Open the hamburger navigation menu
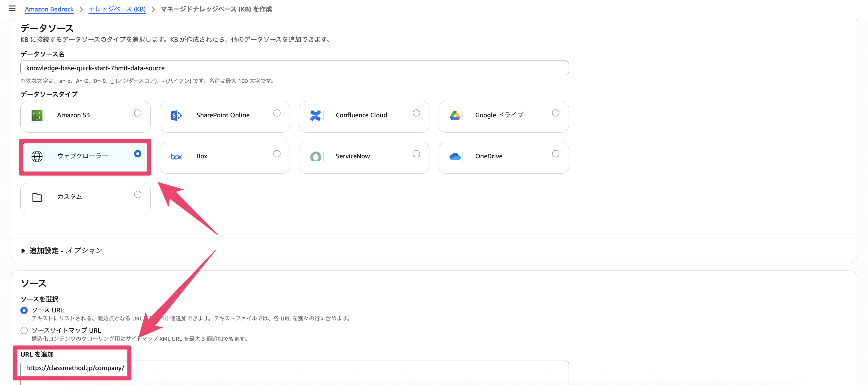 [x=12, y=8]
